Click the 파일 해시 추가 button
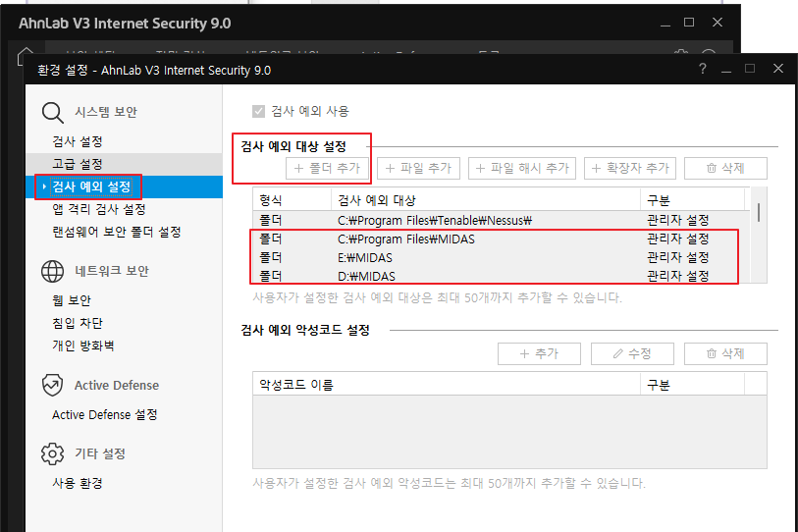Viewport: 798px width, 532px height. (x=522, y=168)
